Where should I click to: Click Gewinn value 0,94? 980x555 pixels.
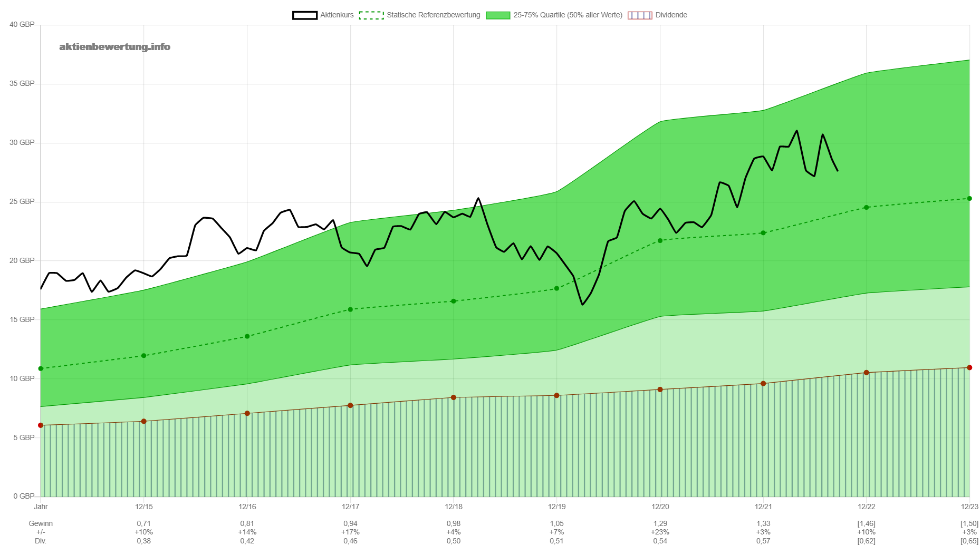(x=350, y=523)
